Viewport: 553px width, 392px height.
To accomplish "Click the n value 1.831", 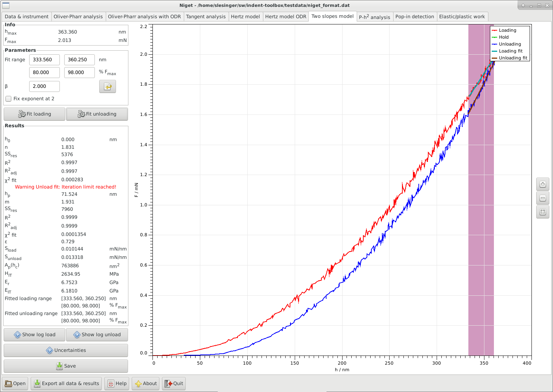I will (x=68, y=147).
